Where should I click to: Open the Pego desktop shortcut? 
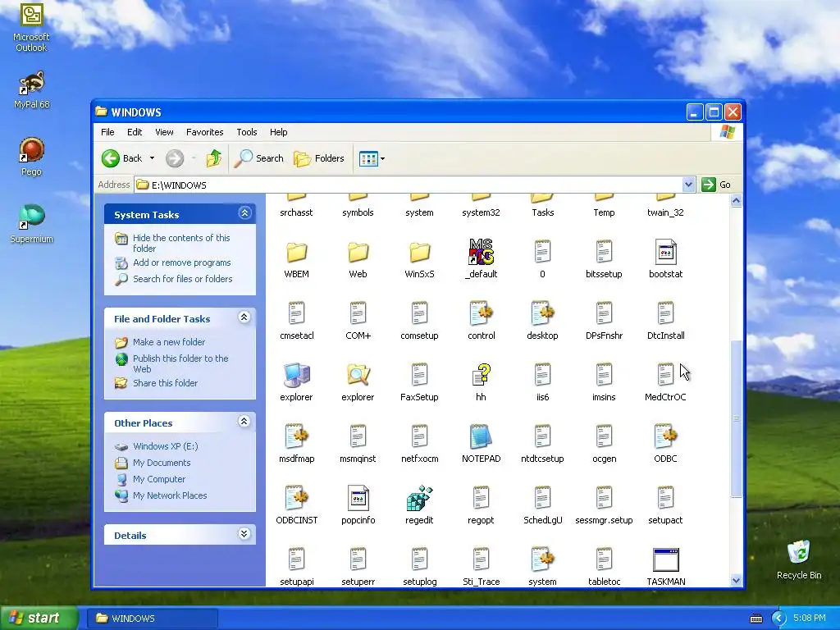[31, 157]
